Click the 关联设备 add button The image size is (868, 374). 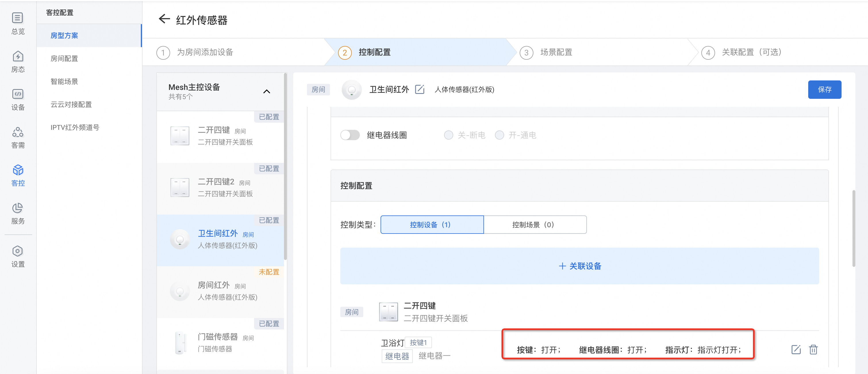579,266
